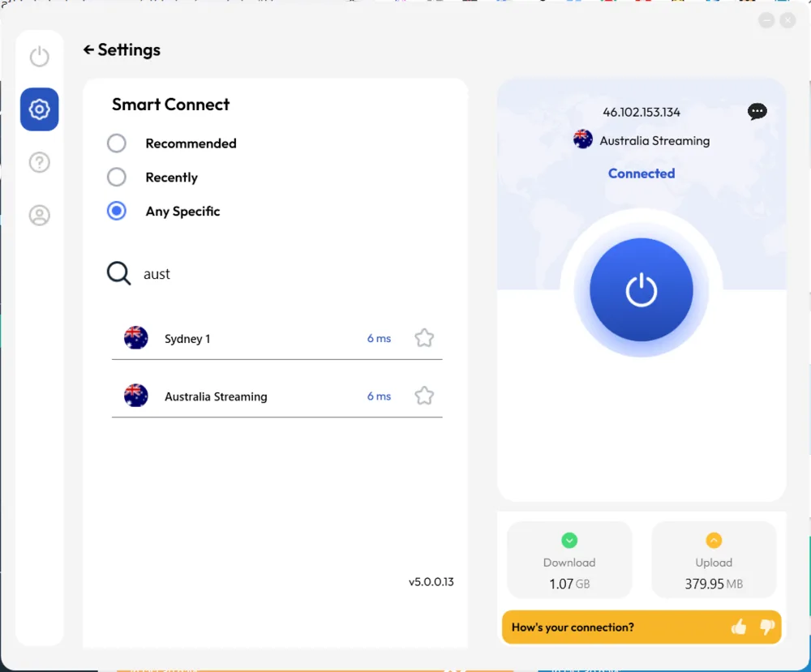811x672 pixels.
Task: Click the Connected status text
Action: tap(642, 173)
